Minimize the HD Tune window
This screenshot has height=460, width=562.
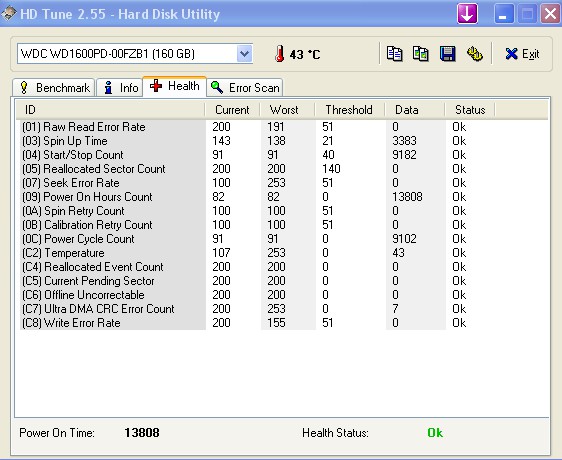pyautogui.click(x=504, y=14)
